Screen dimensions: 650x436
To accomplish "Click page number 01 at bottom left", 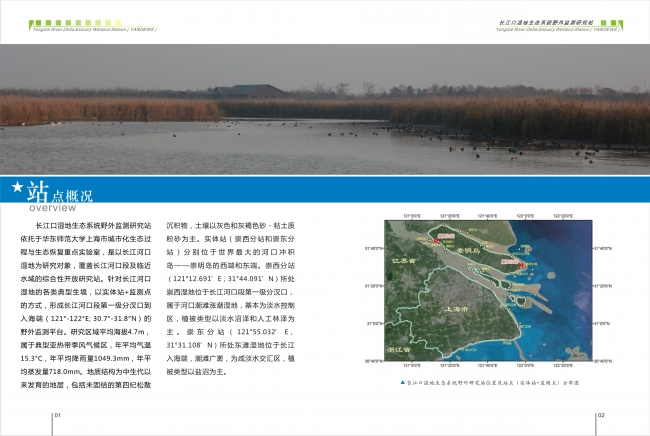I will [57, 414].
